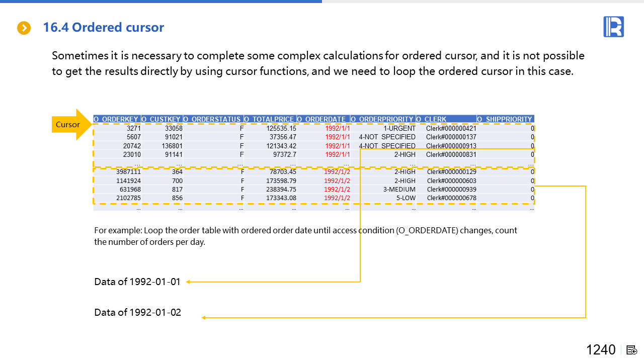Click the O_ORDERDATE column header
The width and height of the screenshot is (644, 362).
coord(323,119)
